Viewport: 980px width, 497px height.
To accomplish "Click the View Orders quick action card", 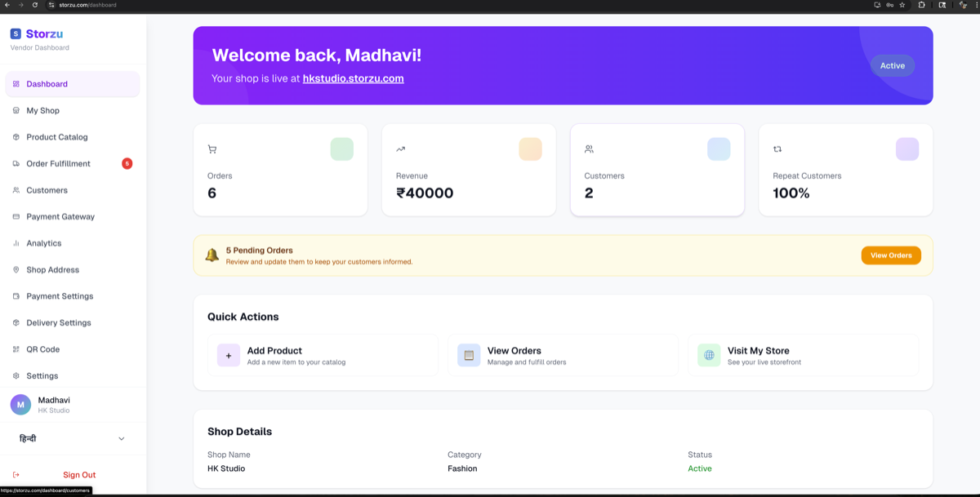I will coord(563,356).
